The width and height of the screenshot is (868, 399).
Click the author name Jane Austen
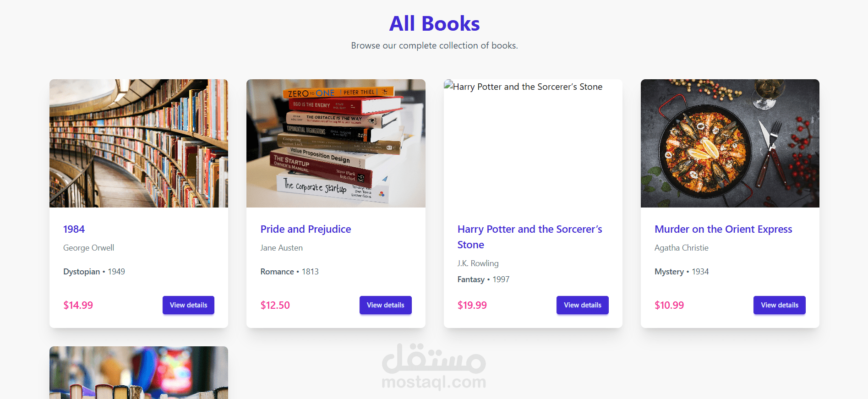(282, 248)
